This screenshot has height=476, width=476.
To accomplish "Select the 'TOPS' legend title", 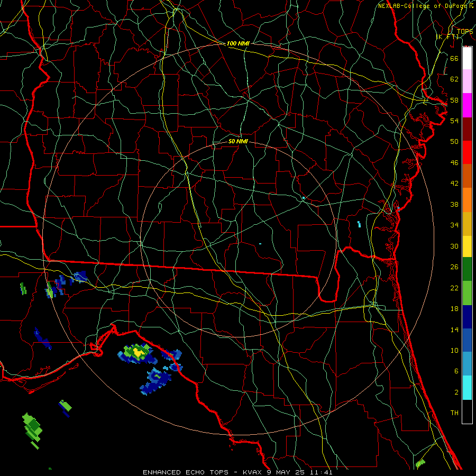I will pos(465,31).
